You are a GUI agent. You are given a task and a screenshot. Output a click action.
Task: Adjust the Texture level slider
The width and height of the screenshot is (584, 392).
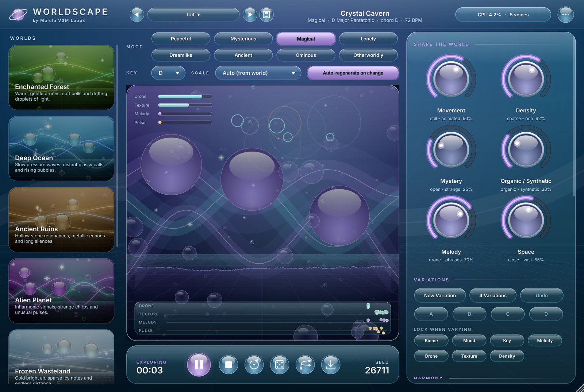pyautogui.click(x=185, y=105)
